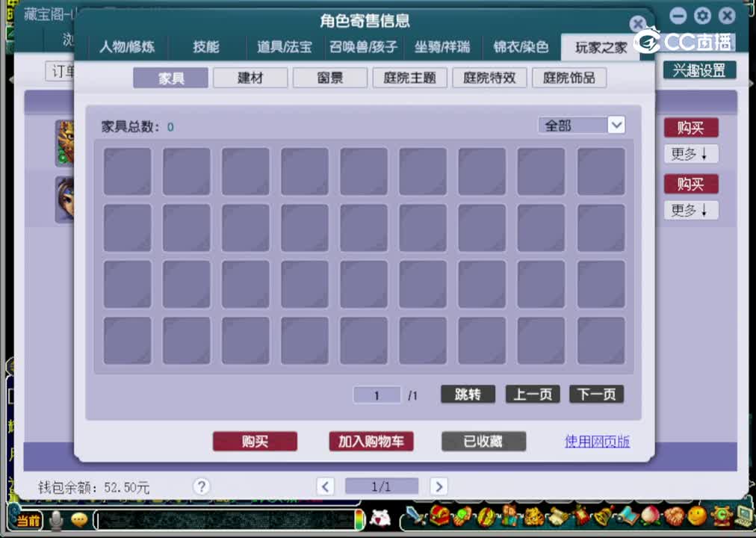Select the sword icon on the bottom taskbar
The height and width of the screenshot is (538, 756).
[x=412, y=519]
